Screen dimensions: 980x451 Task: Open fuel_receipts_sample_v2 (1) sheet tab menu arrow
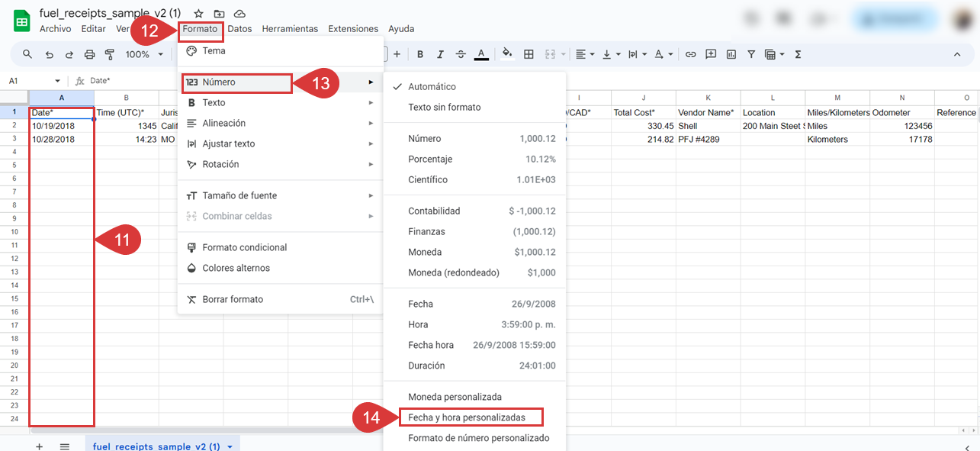pos(230,446)
